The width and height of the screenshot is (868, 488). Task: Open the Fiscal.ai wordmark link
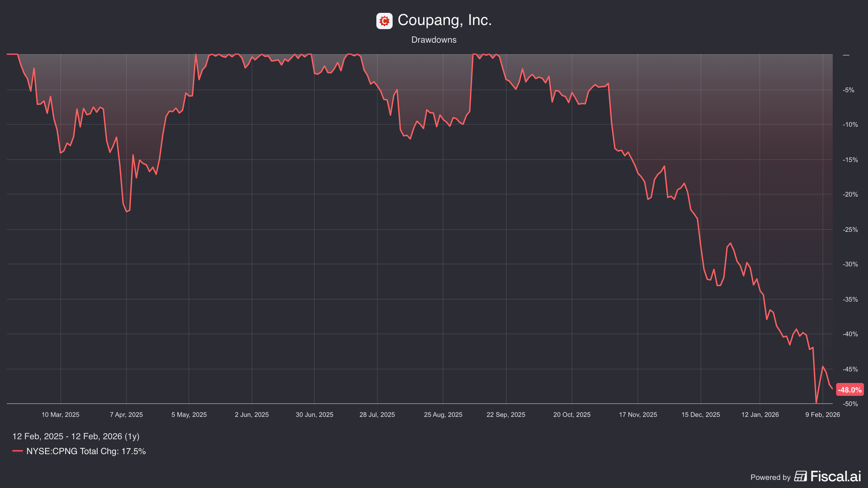click(836, 476)
